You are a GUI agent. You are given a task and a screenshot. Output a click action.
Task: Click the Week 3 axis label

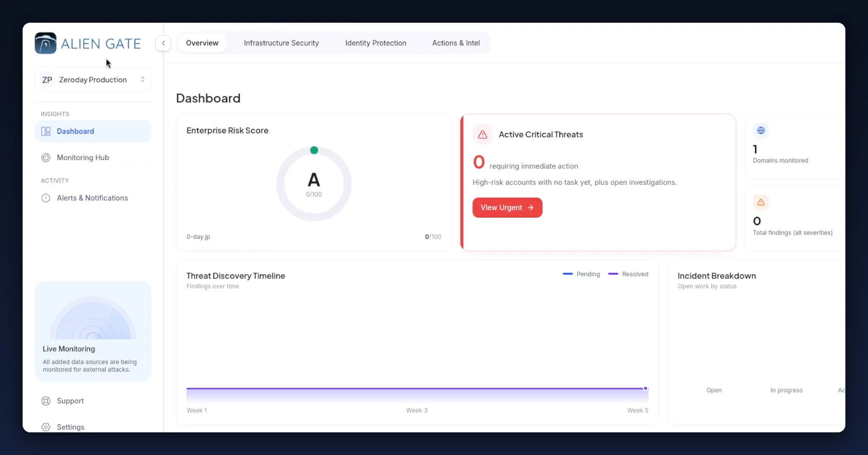417,411
